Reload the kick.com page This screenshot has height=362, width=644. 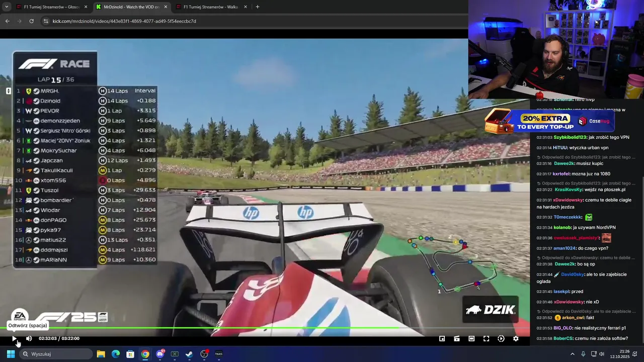pyautogui.click(x=31, y=21)
